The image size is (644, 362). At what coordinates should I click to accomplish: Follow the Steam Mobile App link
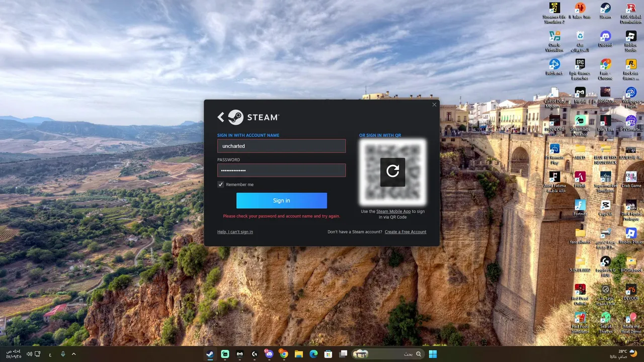tap(393, 211)
